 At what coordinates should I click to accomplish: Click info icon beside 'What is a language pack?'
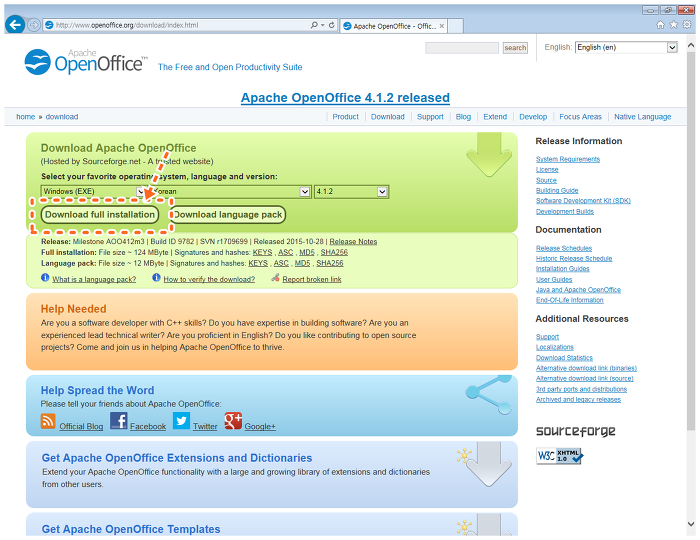(x=45, y=278)
